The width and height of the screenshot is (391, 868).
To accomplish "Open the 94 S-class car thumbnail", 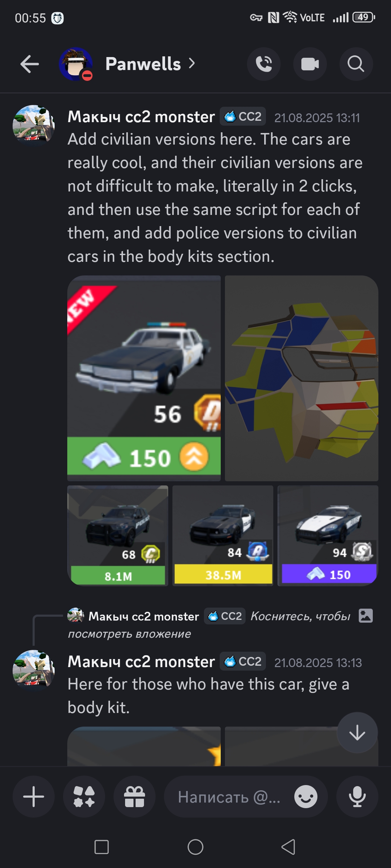I will (328, 535).
